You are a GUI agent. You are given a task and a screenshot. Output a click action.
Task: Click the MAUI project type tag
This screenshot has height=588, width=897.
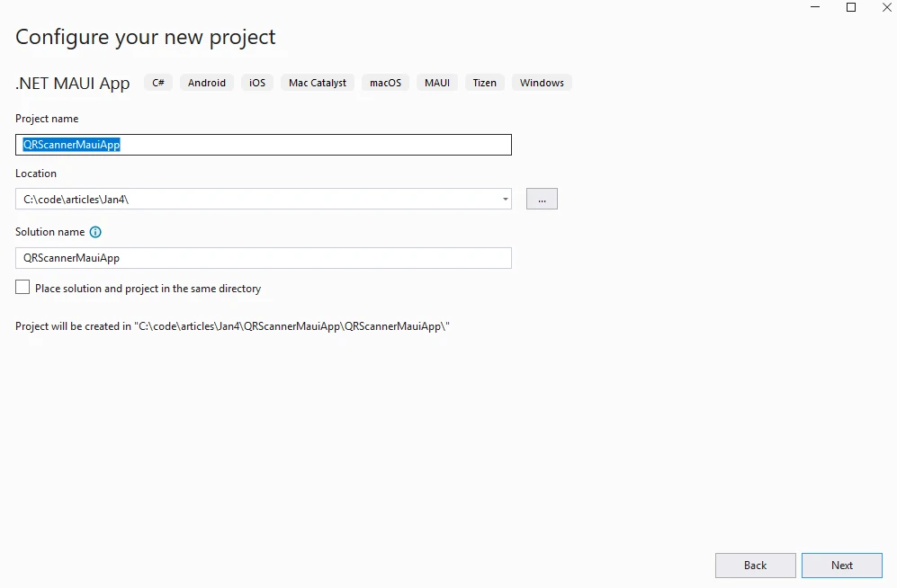(437, 83)
